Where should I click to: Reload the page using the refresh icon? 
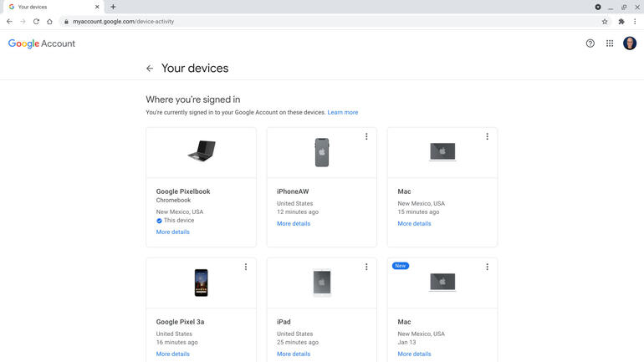pyautogui.click(x=36, y=22)
